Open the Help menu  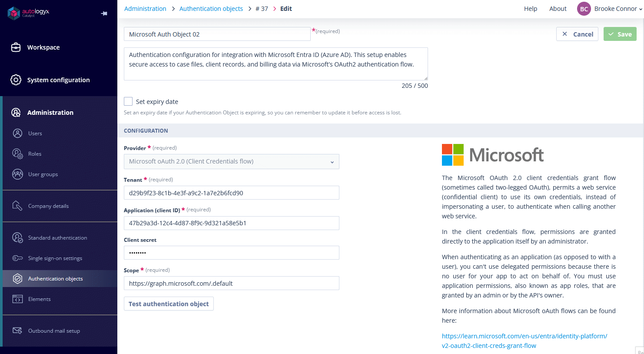point(531,9)
